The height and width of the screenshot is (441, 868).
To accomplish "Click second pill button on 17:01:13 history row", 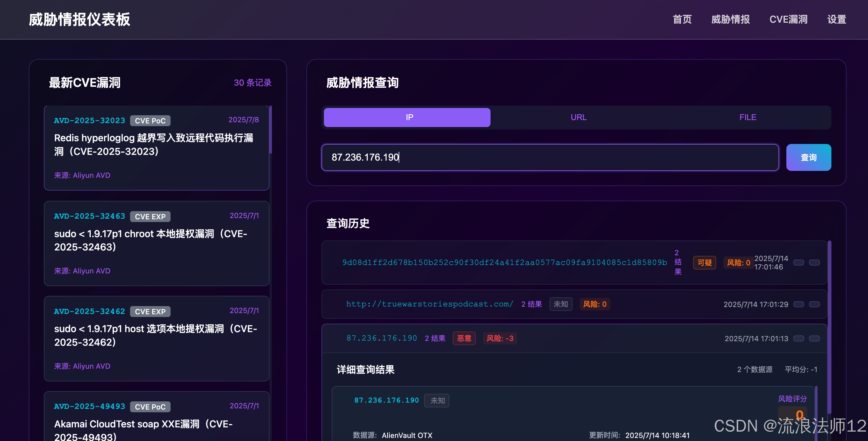I will 814,338.
